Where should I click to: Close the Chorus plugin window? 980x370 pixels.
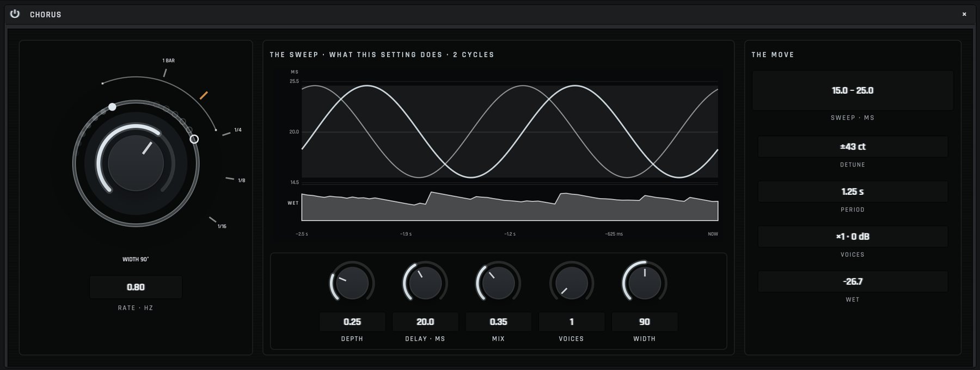click(x=964, y=14)
